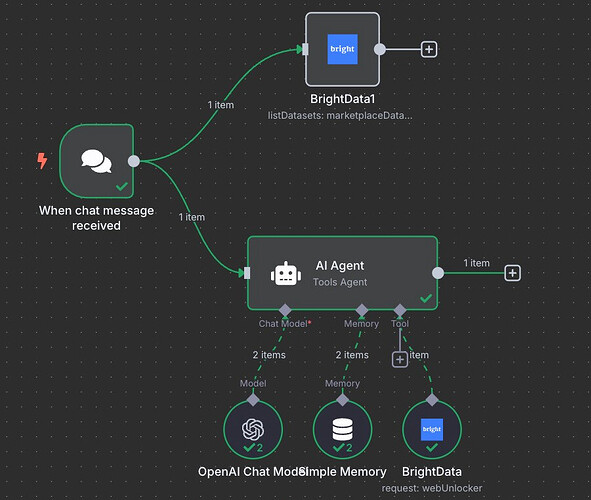Screen dimensions: 591x500
Task: Click the BrightData1 output circle handle
Action: pyautogui.click(x=380, y=49)
